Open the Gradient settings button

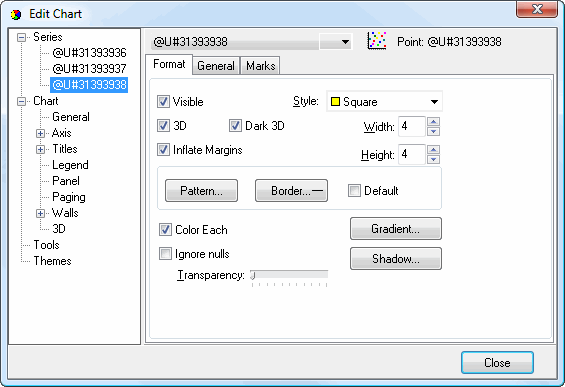pos(396,228)
